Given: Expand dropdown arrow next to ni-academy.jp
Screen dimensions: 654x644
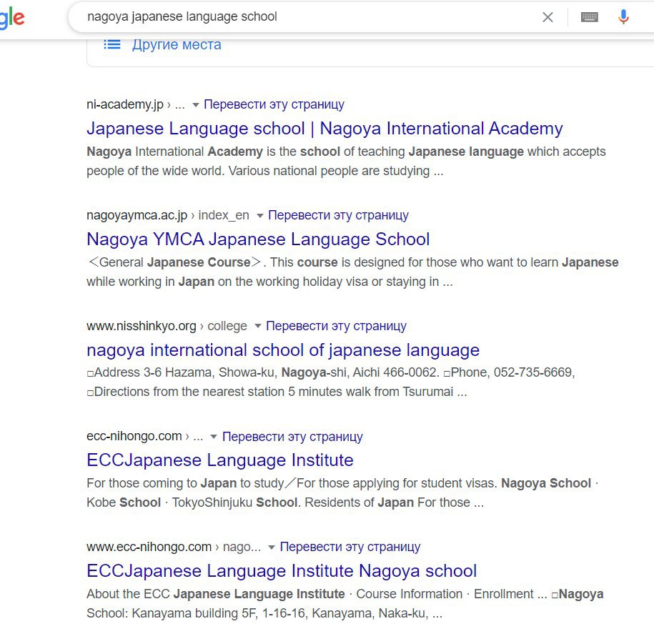Looking at the screenshot, I should coord(195,104).
